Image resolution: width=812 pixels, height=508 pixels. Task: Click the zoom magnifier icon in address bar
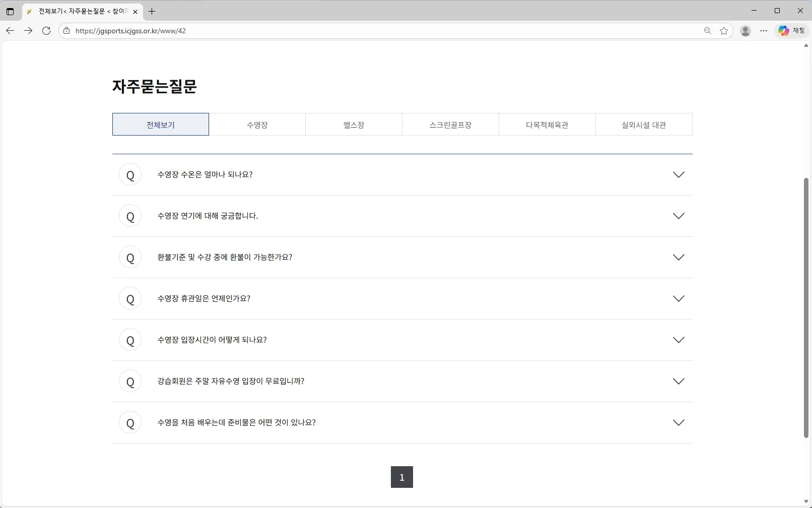click(707, 31)
